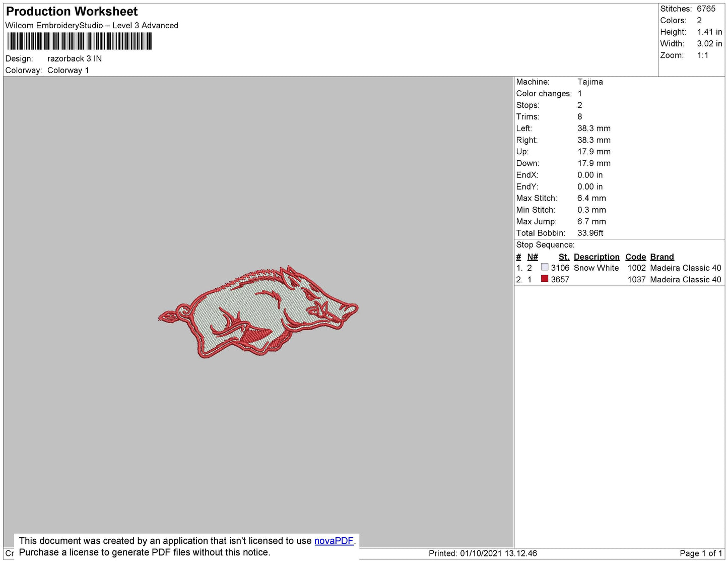Click the barcode under the worksheet title
Image resolution: width=728 pixels, height=563 pixels.
(80, 41)
